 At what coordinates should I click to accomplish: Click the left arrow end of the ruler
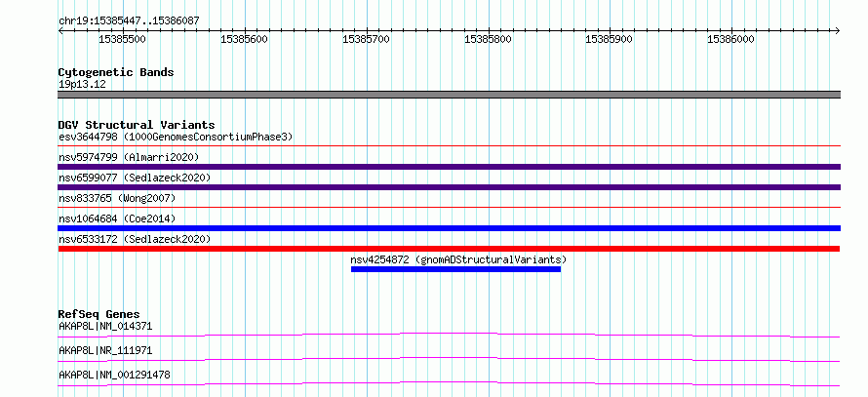60,30
